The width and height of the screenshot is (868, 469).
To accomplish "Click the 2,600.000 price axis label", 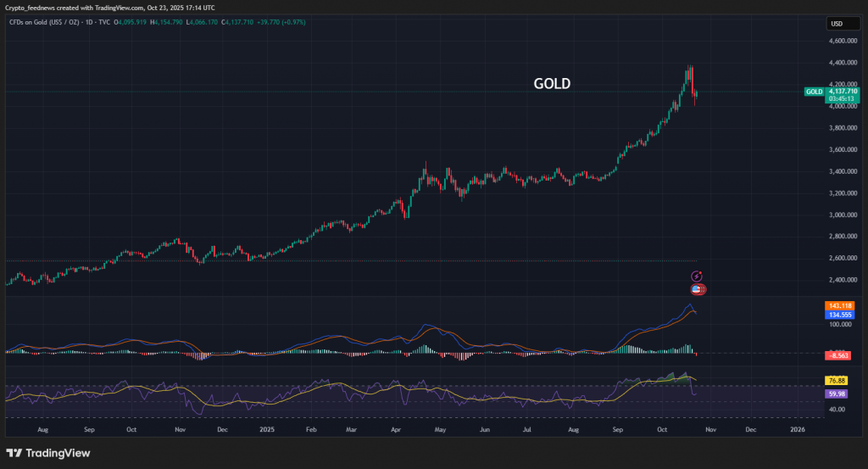I will (843, 258).
